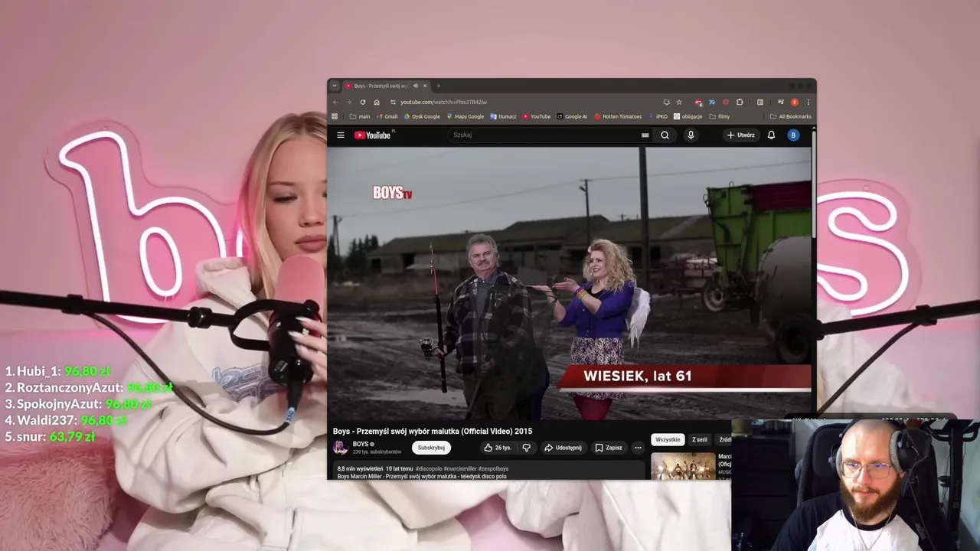980x551 pixels.
Task: Click the site information icon in address bar
Action: tap(393, 102)
